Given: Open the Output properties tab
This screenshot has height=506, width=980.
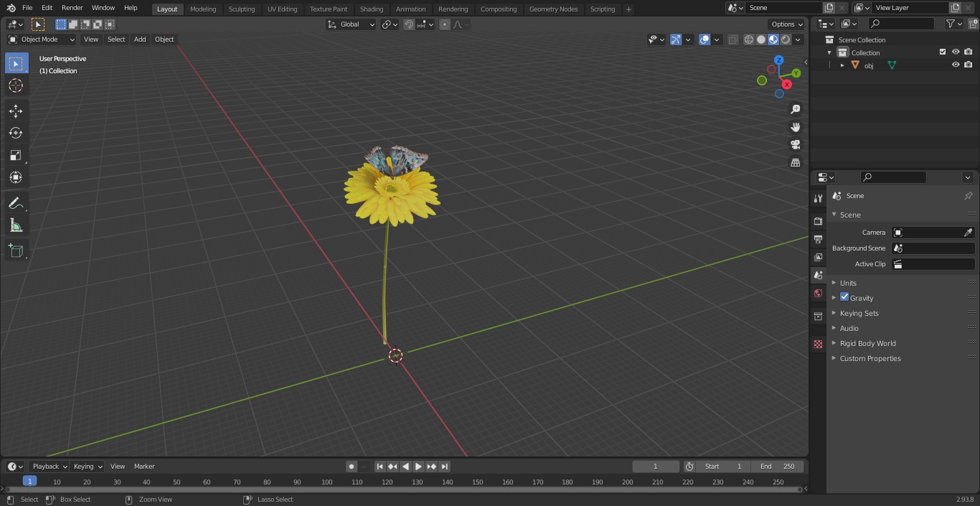Looking at the screenshot, I should 818,239.
